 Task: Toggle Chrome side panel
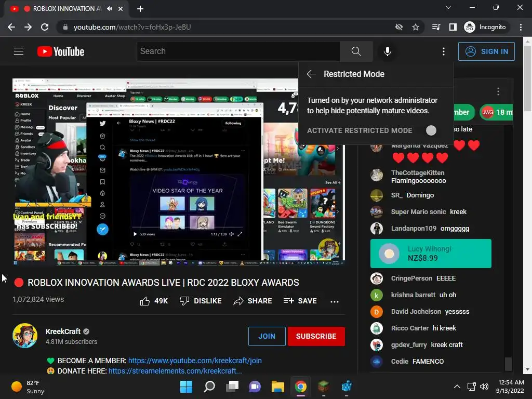tap(453, 27)
